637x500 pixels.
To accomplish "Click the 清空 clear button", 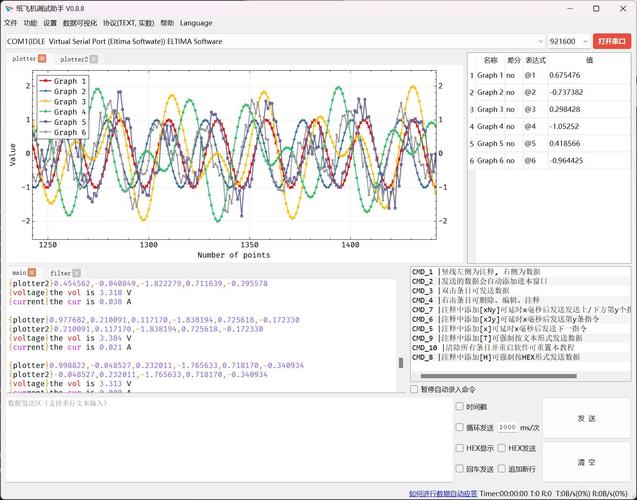I will point(586,462).
